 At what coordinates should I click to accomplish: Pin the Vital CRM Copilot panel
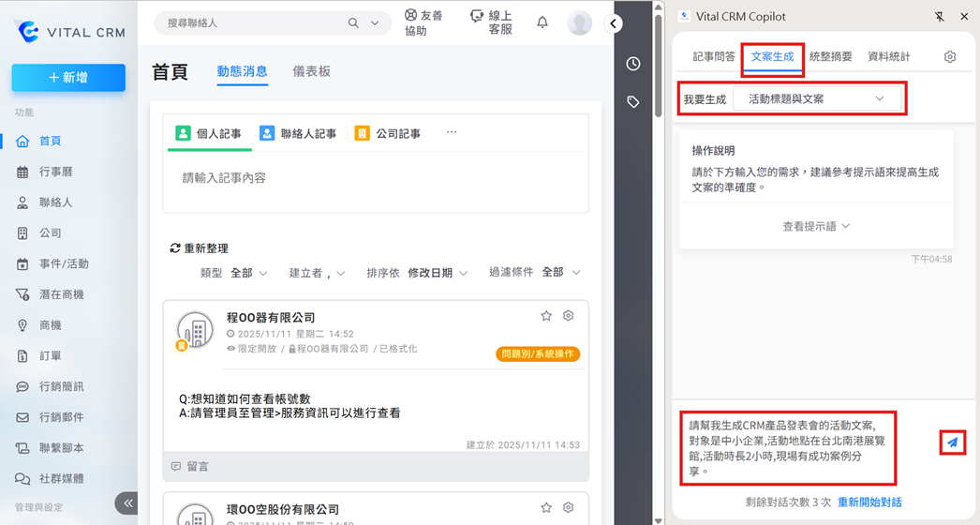pos(940,17)
